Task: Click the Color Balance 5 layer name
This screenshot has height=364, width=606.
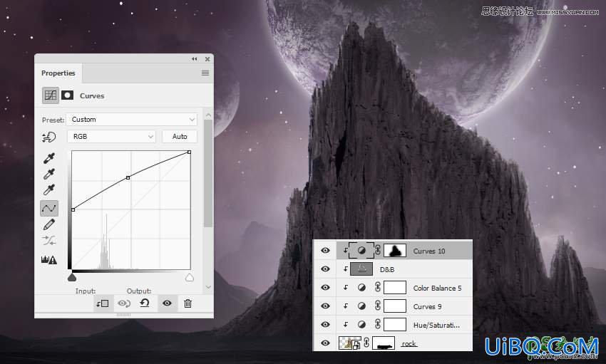Action: [x=437, y=288]
